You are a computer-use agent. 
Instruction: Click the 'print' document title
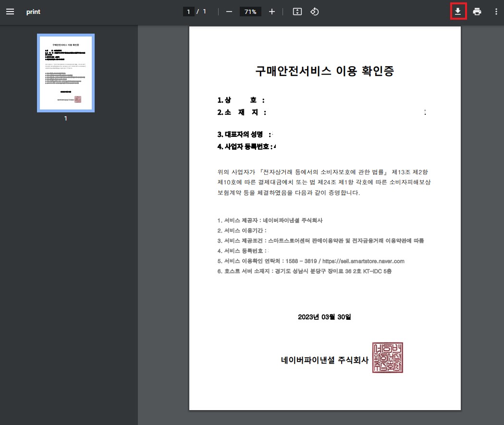pos(33,12)
